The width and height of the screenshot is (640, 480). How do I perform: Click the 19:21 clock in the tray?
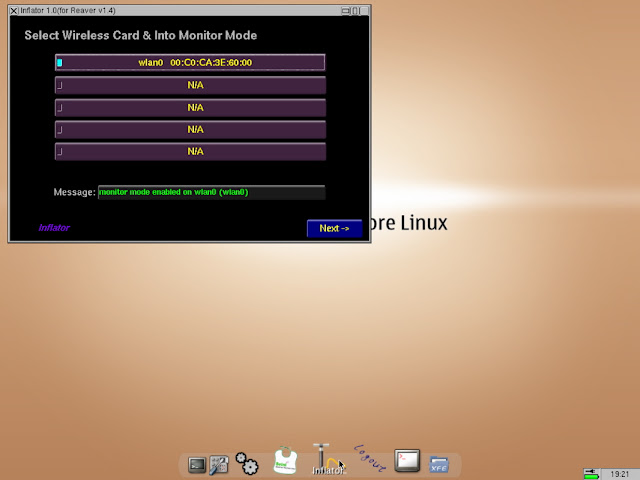[620, 474]
